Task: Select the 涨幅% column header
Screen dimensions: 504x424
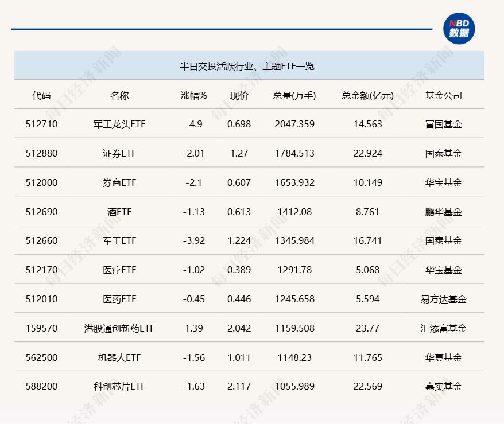Action: (x=194, y=95)
